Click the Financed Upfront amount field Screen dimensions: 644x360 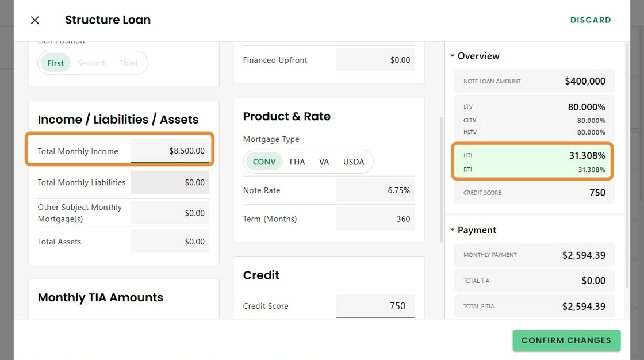pyautogui.click(x=375, y=60)
